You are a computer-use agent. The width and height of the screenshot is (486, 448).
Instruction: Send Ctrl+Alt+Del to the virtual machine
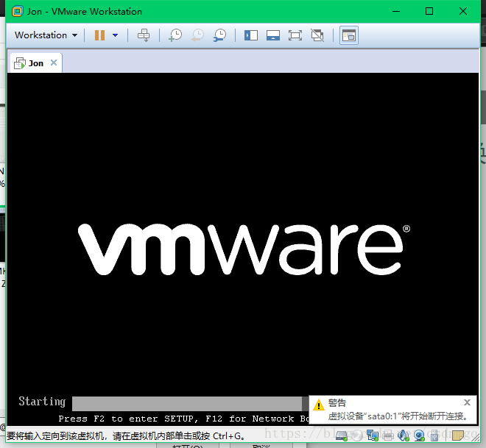[x=144, y=35]
